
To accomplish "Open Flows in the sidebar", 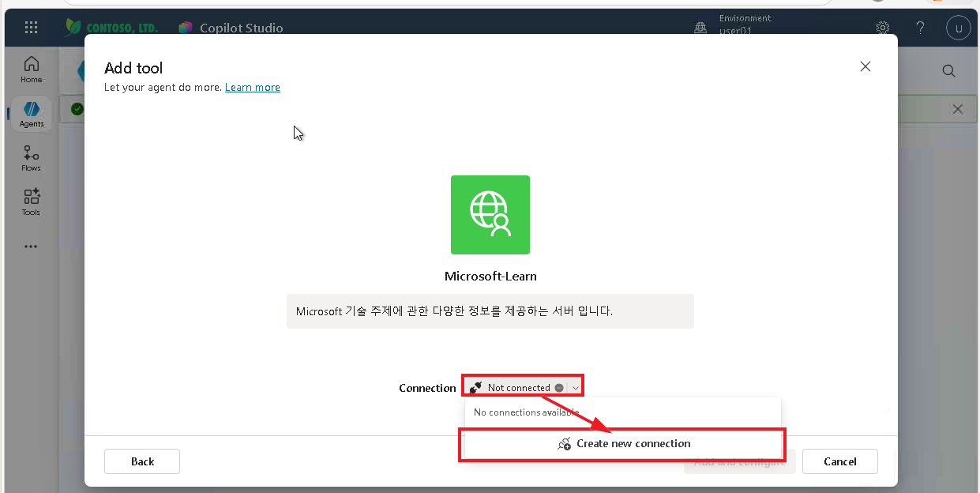I will [32, 158].
